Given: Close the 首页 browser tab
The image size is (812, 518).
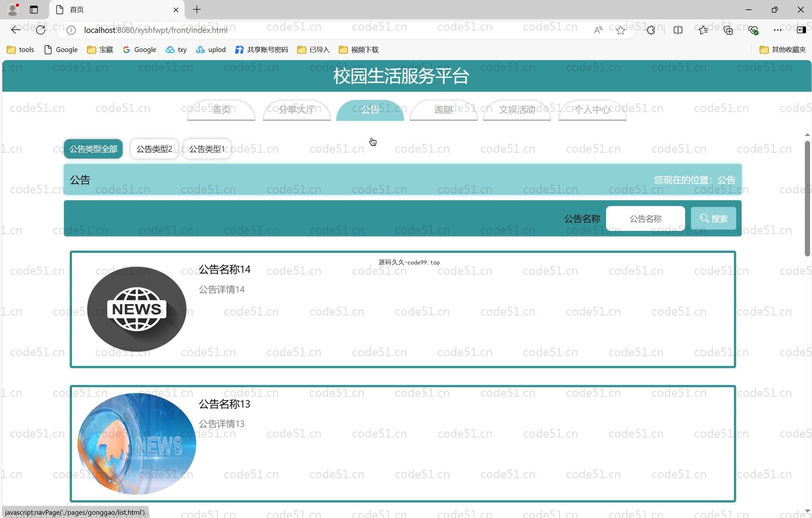Looking at the screenshot, I should point(176,10).
